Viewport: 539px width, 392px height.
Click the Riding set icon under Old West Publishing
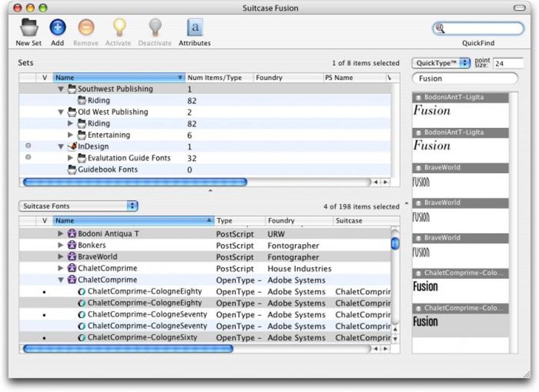pos(81,123)
